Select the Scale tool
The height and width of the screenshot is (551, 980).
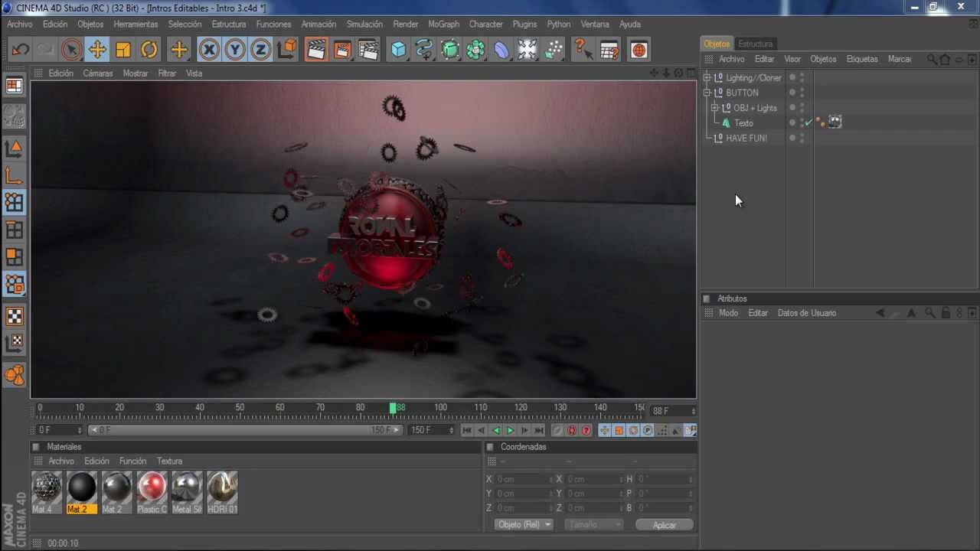pyautogui.click(x=123, y=51)
